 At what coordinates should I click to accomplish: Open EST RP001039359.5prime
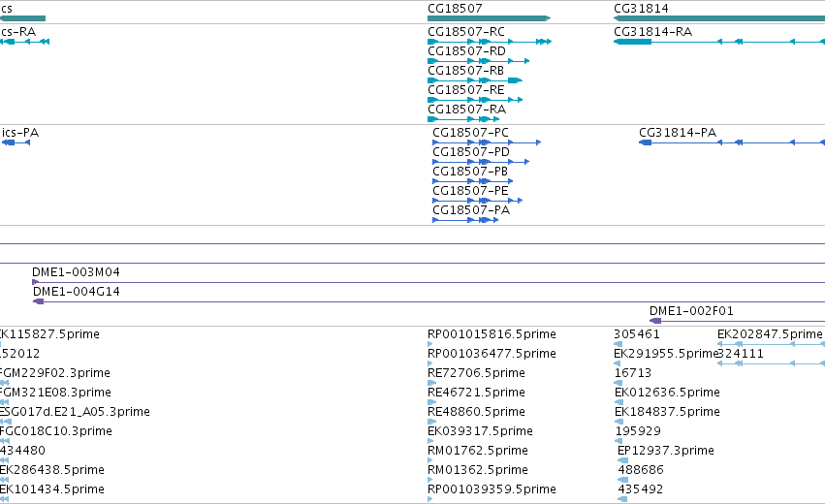492,489
